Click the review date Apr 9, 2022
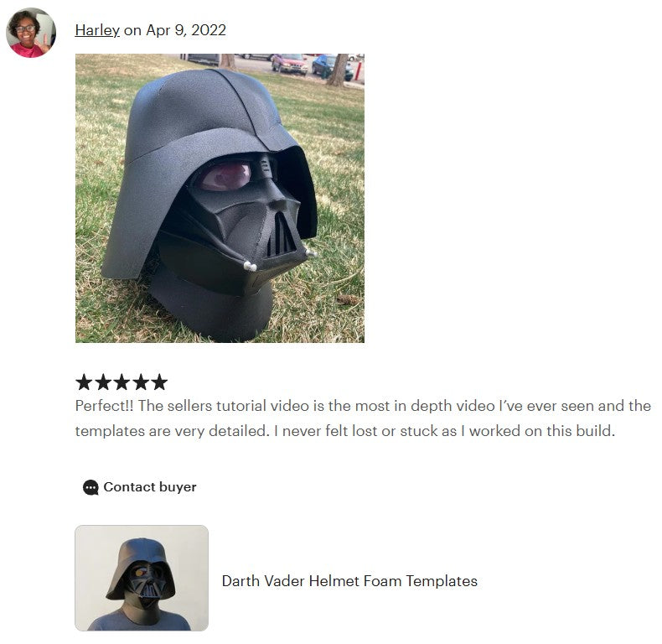This screenshot has width=662, height=644. (186, 30)
